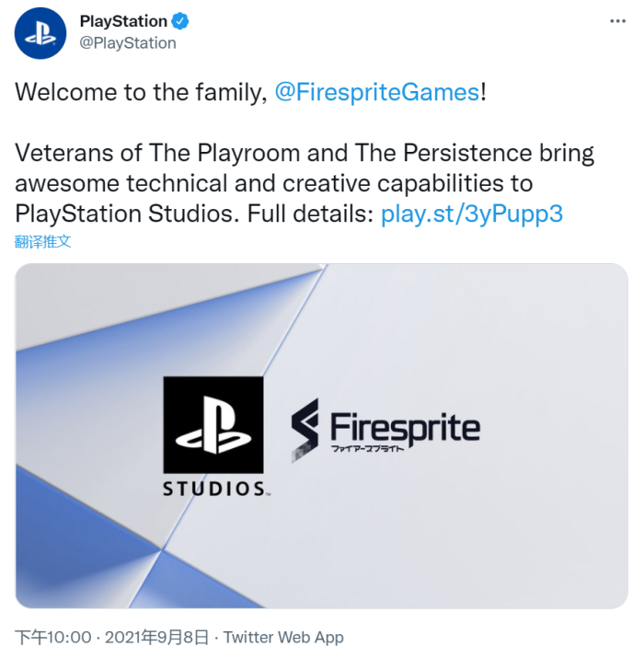Image resolution: width=644 pixels, height=658 pixels.
Task: Click the Japanese katakana text under Firesprite
Action: pos(367,448)
